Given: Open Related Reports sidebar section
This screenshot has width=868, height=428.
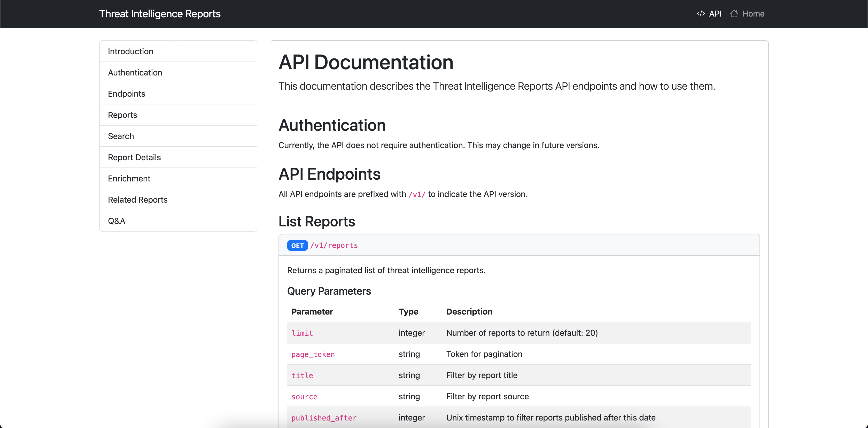Looking at the screenshot, I should [x=137, y=200].
